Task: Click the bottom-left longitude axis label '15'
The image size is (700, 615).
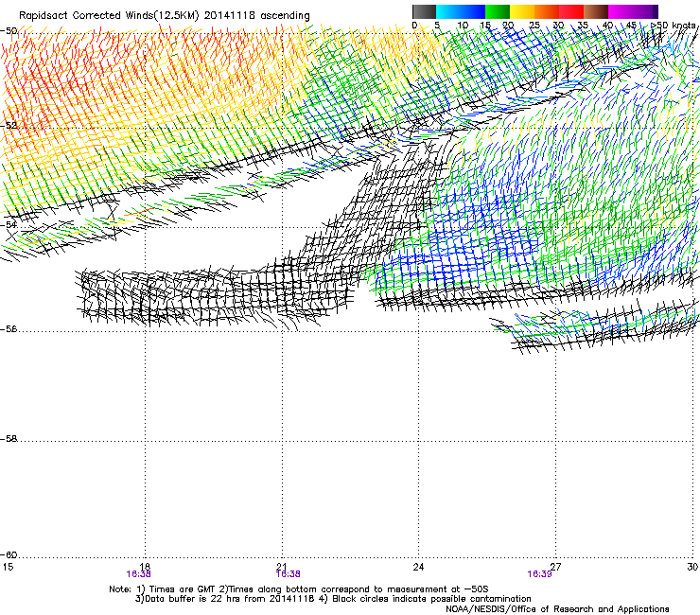Action: pos(8,567)
